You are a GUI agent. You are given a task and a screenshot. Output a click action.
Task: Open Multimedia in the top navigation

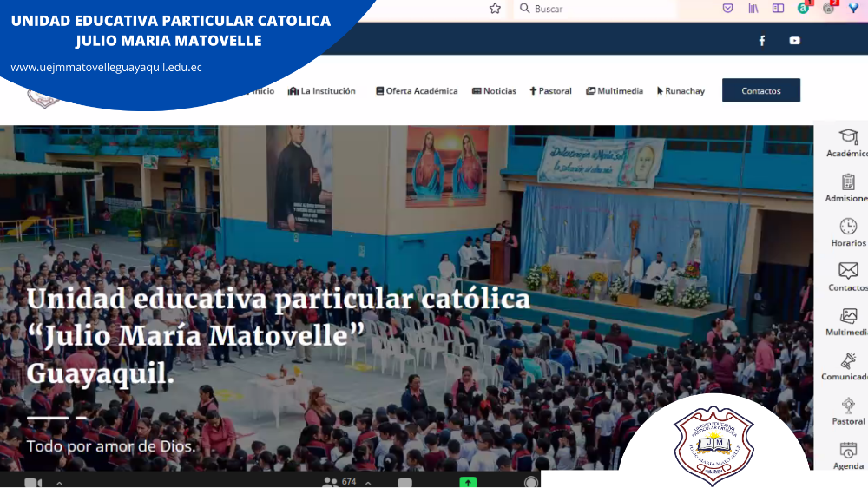(615, 91)
